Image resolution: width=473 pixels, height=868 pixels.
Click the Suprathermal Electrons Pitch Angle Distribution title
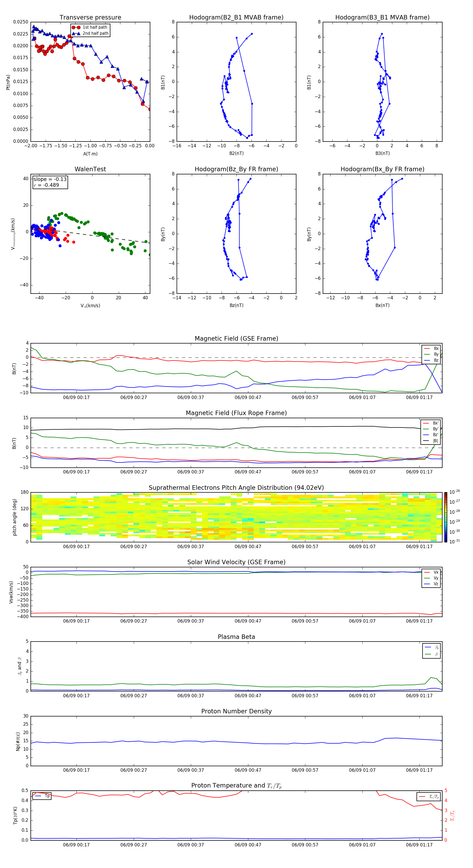click(x=236, y=488)
